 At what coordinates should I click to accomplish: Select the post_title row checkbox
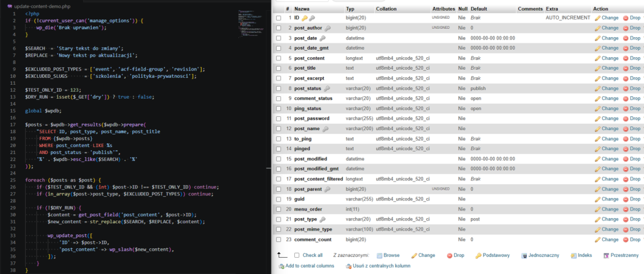(279, 68)
